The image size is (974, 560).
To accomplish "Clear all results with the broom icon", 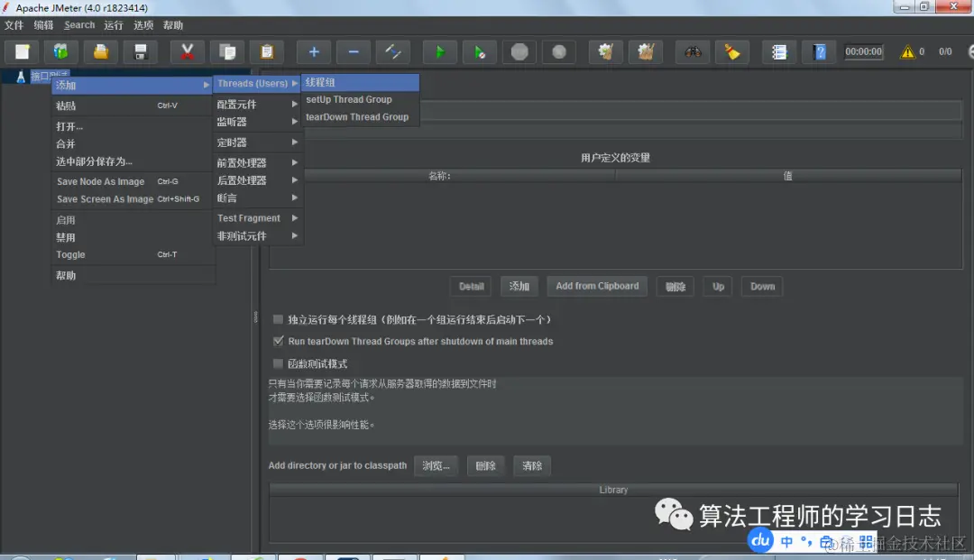I will click(x=646, y=51).
